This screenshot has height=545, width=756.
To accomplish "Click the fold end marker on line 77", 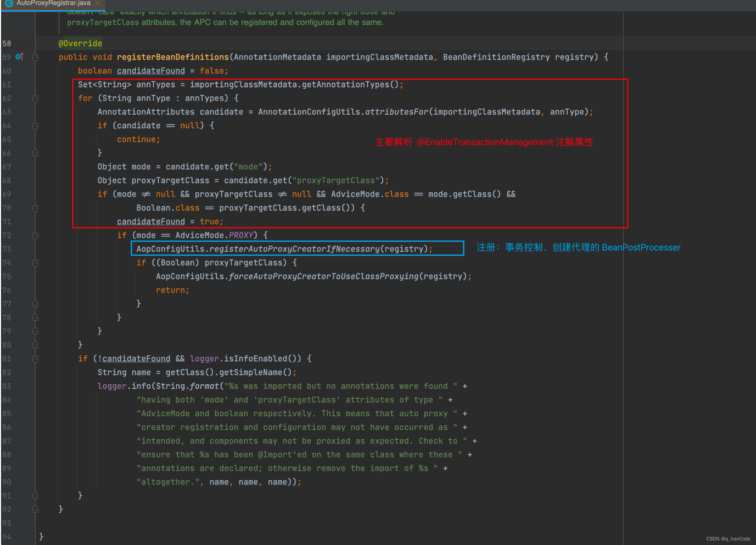I will pos(35,303).
